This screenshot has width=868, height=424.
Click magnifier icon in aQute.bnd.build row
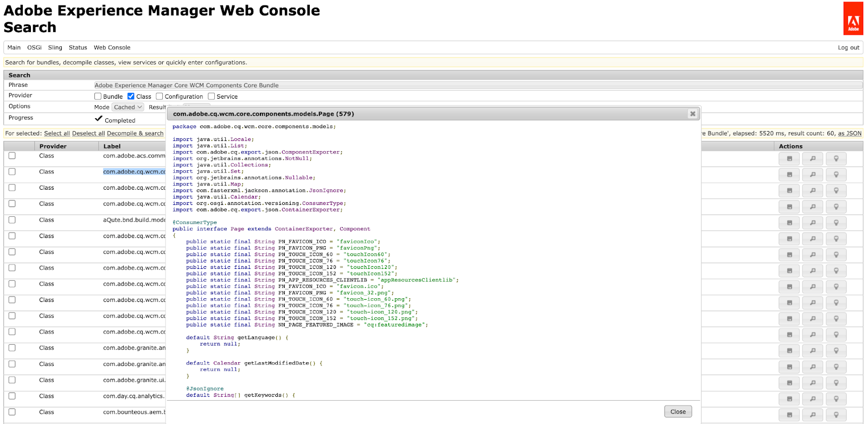pos(813,223)
